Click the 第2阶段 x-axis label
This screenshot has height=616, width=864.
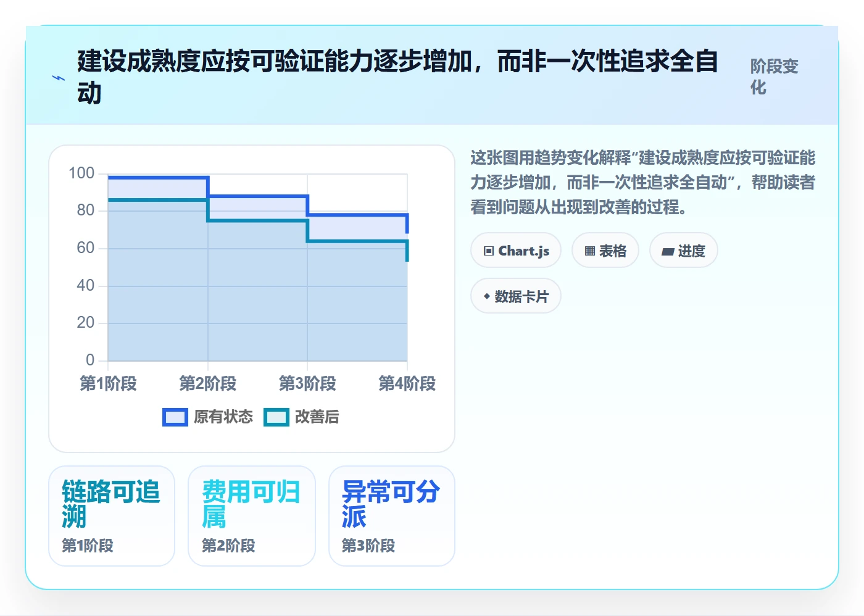coord(208,383)
